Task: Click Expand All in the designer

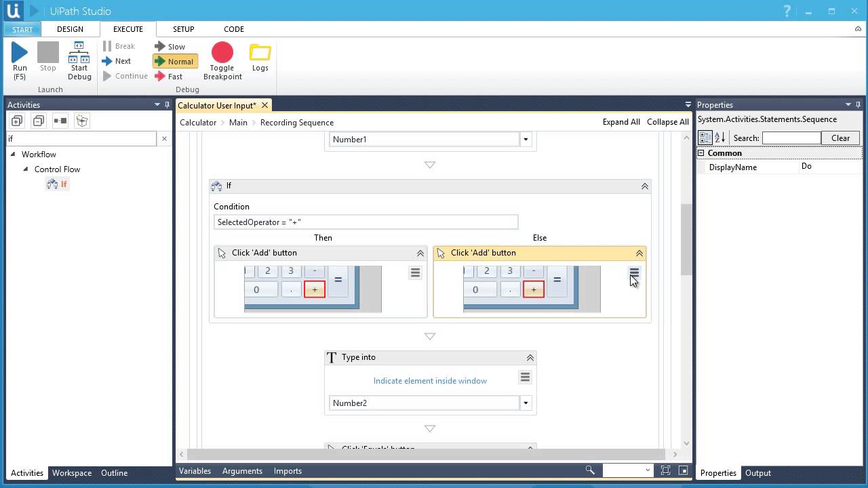Action: point(621,122)
